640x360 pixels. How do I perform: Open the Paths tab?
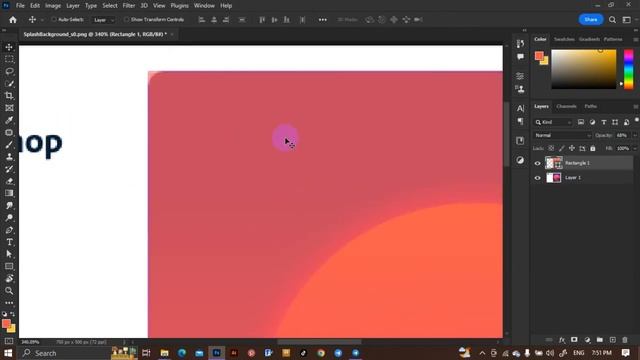[x=590, y=107]
